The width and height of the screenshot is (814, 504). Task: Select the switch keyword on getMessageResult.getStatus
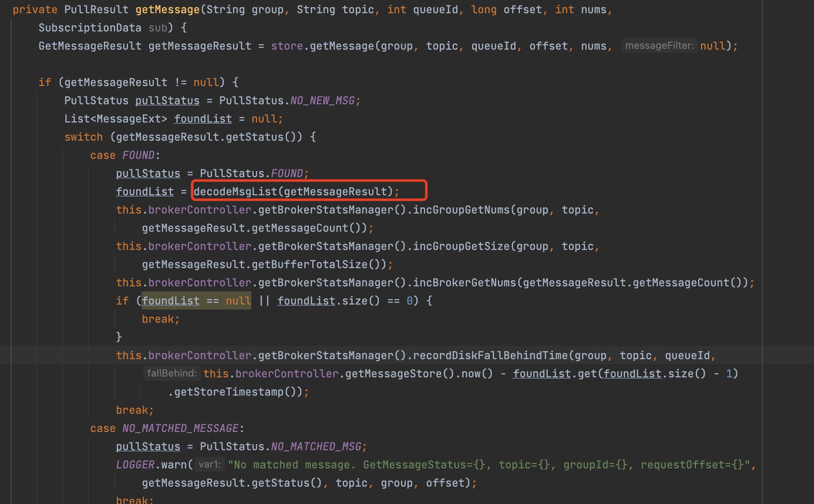pos(83,137)
